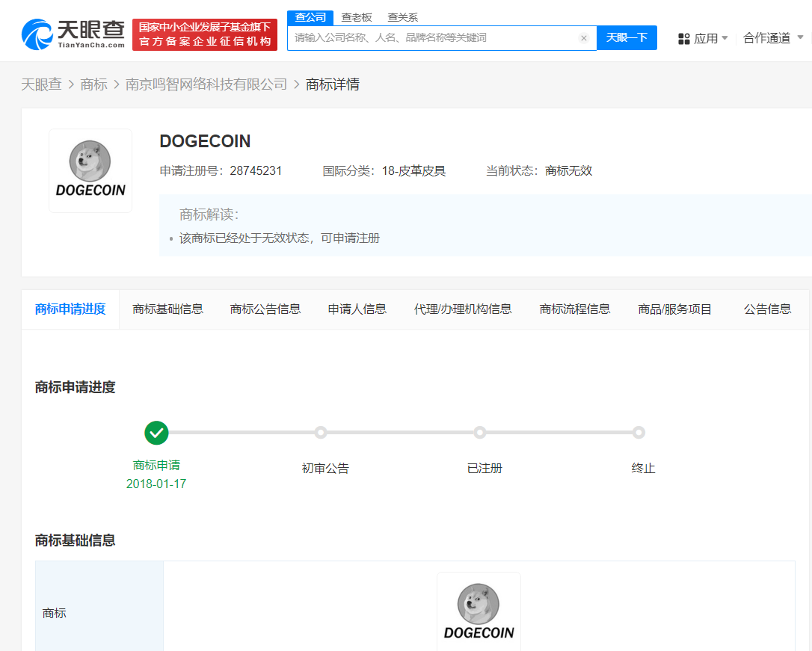
Task: Click the 初审公告 progress circle
Action: tap(321, 432)
